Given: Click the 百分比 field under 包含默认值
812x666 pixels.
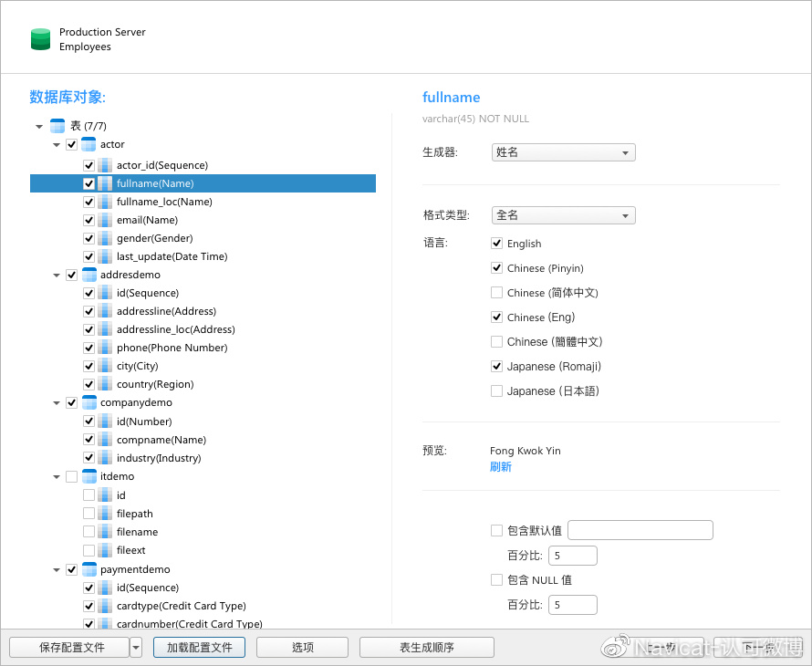Looking at the screenshot, I should (x=573, y=556).
